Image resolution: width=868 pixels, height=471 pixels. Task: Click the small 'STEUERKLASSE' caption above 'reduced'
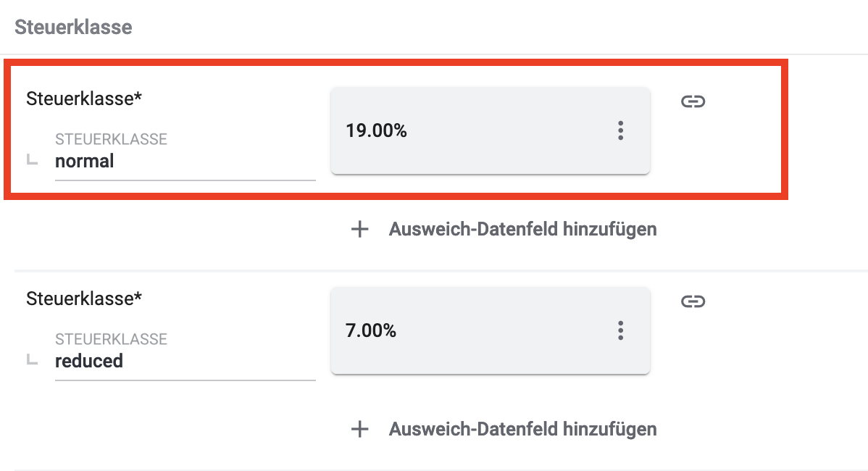point(111,339)
